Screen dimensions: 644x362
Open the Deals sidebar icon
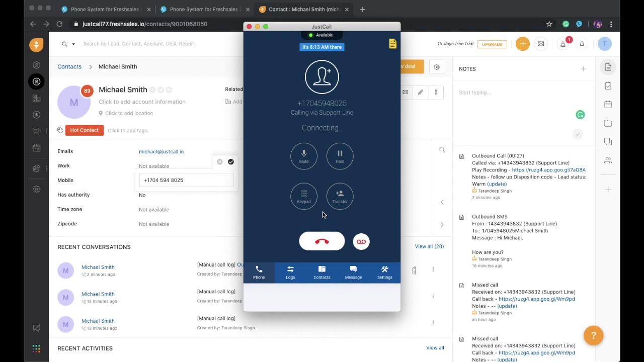point(36,115)
